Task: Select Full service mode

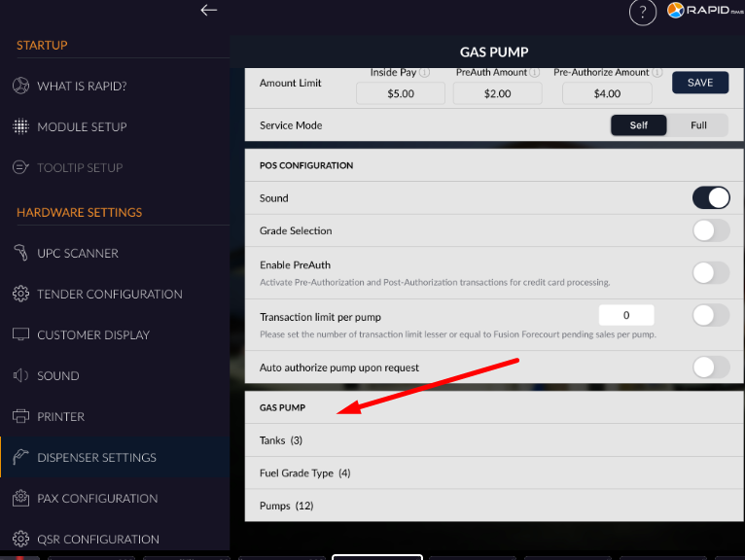Action: (x=698, y=125)
